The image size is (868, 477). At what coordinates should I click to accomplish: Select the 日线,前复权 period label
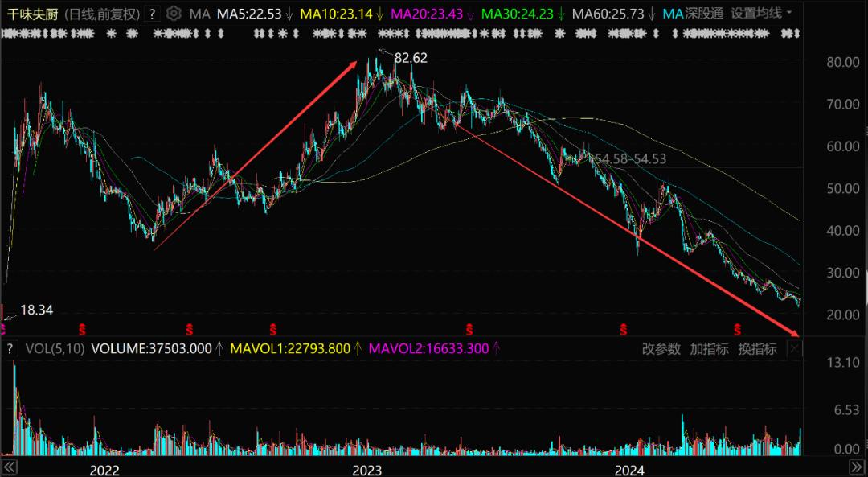click(x=102, y=14)
